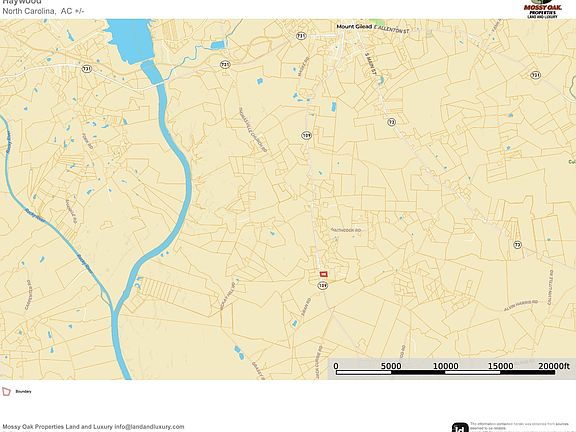Click the id logo in the bottom corner
This screenshot has width=576, height=432.
pyautogui.click(x=460, y=428)
